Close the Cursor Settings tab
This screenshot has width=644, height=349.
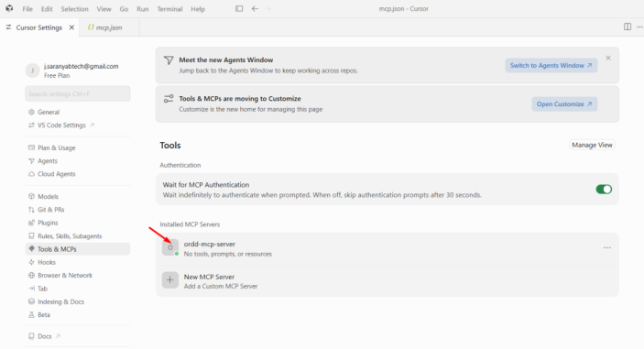(x=71, y=27)
